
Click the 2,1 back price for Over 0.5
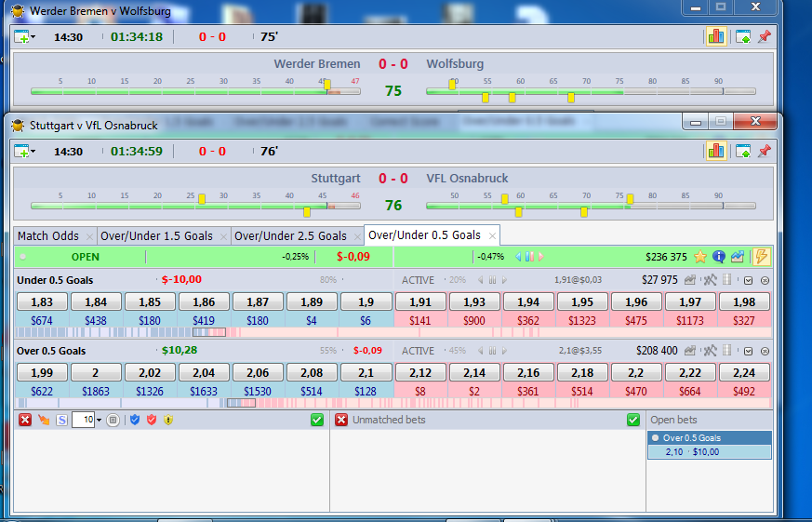(366, 373)
